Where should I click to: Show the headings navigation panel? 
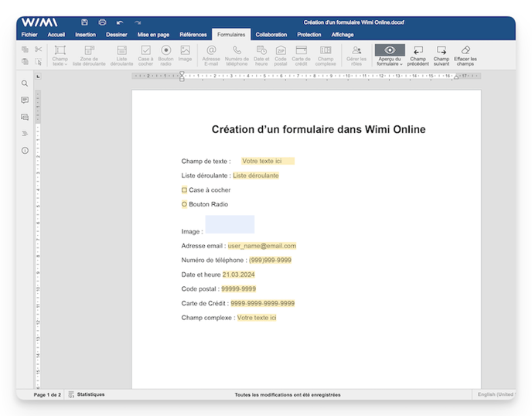pos(25,133)
